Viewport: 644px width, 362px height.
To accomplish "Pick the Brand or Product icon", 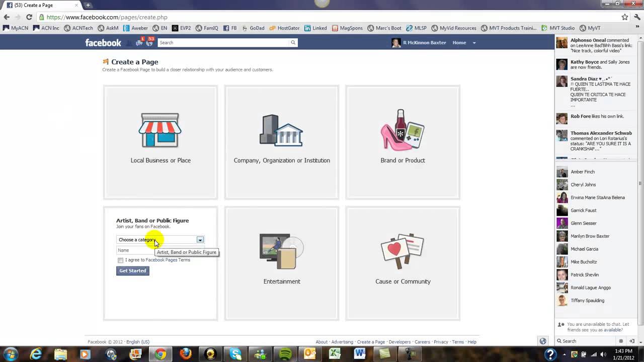I will (403, 130).
